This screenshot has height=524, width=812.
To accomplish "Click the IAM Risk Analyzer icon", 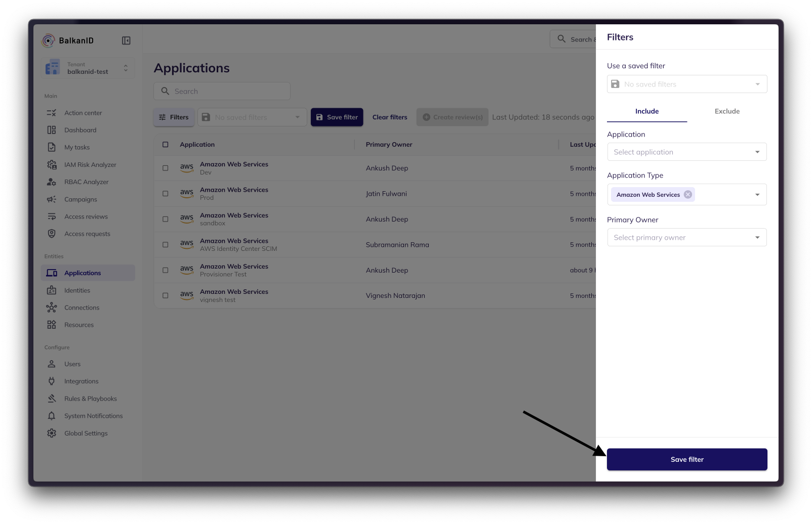I will pos(52,165).
